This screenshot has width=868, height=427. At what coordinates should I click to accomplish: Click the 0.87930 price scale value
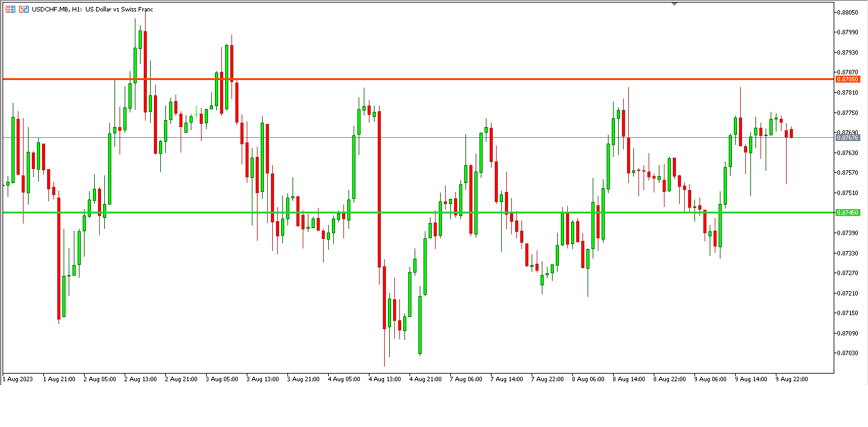[x=848, y=53]
